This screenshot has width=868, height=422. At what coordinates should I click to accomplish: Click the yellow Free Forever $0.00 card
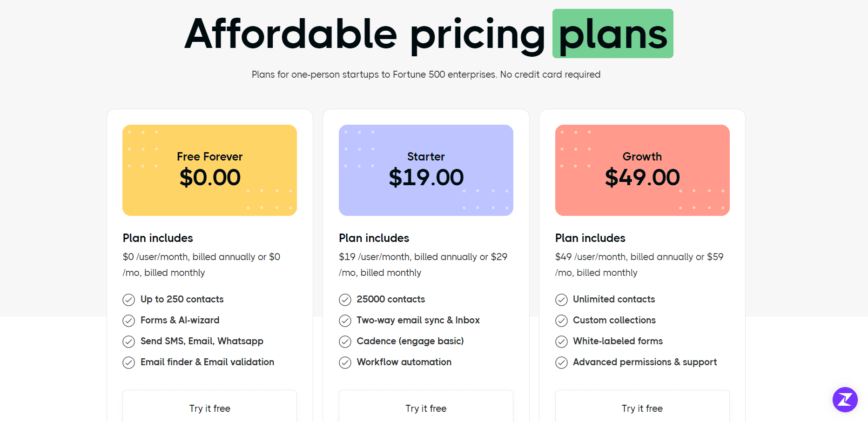[209, 170]
